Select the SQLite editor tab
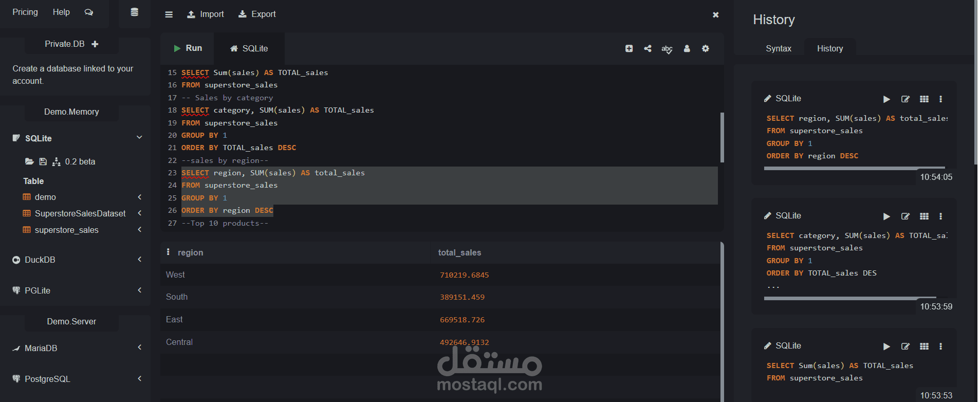Screen dimensions: 980x402 click(x=249, y=48)
